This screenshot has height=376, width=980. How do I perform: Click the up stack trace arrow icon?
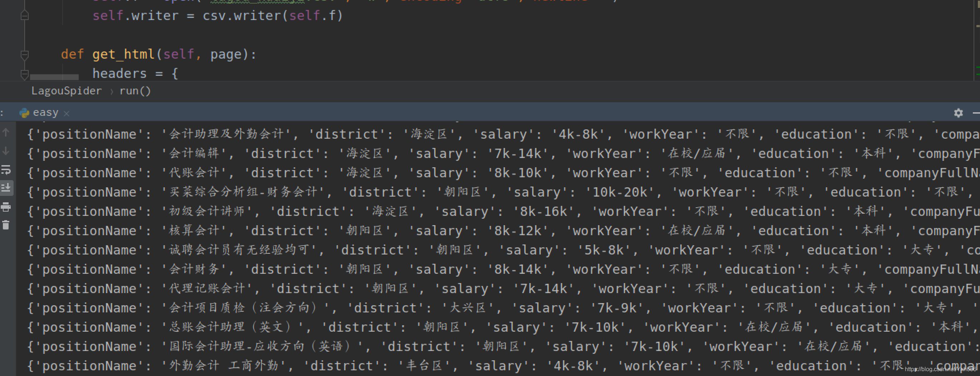point(6,132)
